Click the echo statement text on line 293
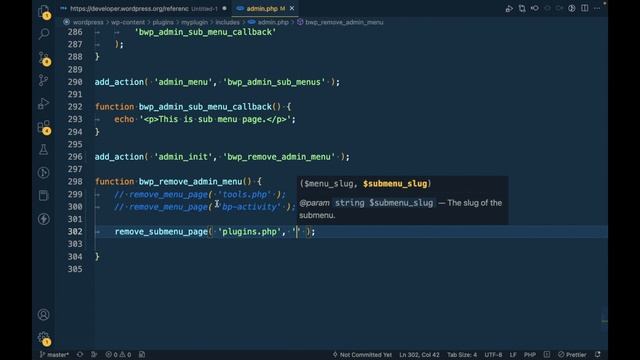 [x=205, y=120]
